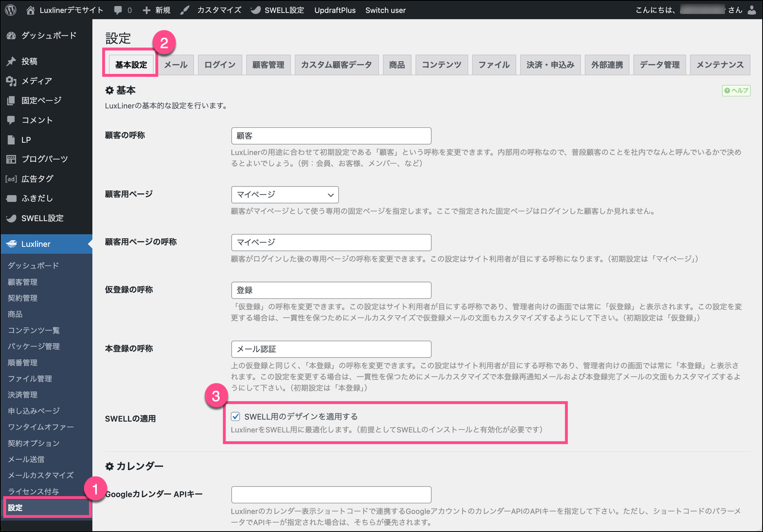Viewport: 763px width, 532px height.
Task: Click the pushpin icon for 投稿
Action: tap(11, 61)
